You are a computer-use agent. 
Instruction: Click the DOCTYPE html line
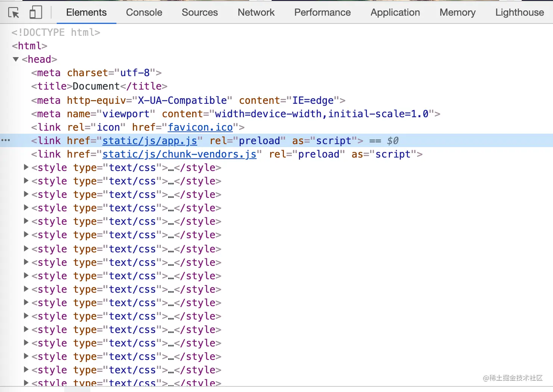[x=56, y=32]
